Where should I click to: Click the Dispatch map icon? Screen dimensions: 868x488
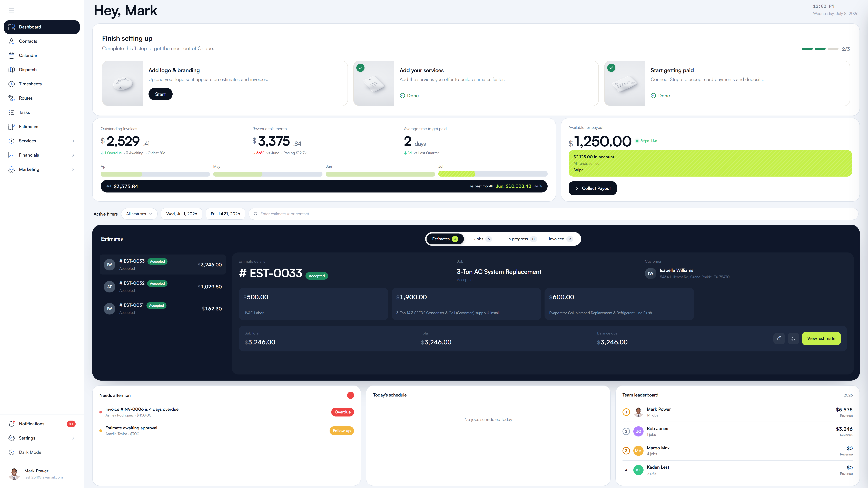click(x=12, y=70)
